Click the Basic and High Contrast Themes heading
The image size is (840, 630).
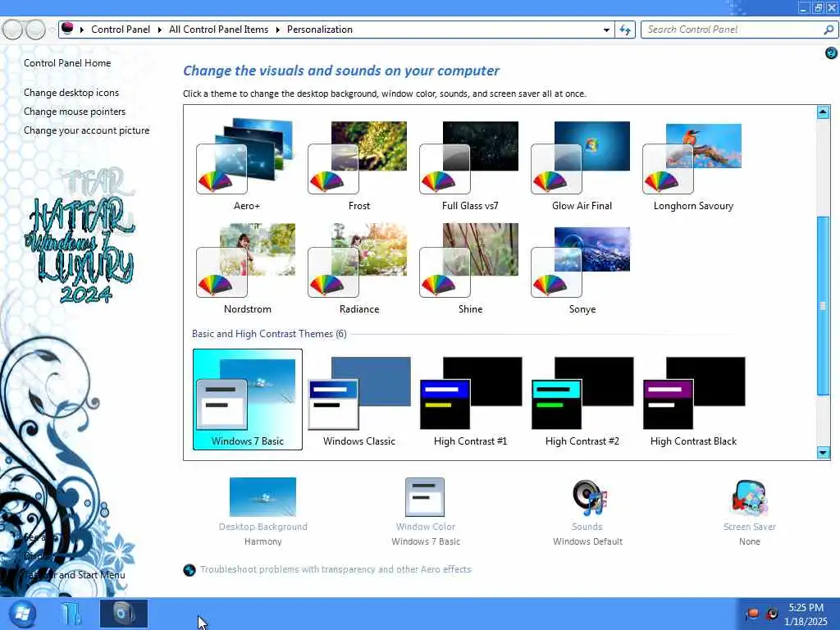click(x=269, y=334)
